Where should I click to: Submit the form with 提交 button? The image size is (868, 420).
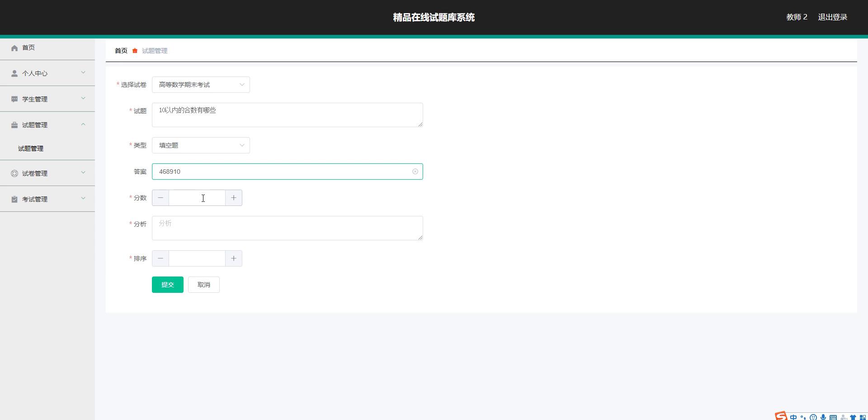[168, 285]
